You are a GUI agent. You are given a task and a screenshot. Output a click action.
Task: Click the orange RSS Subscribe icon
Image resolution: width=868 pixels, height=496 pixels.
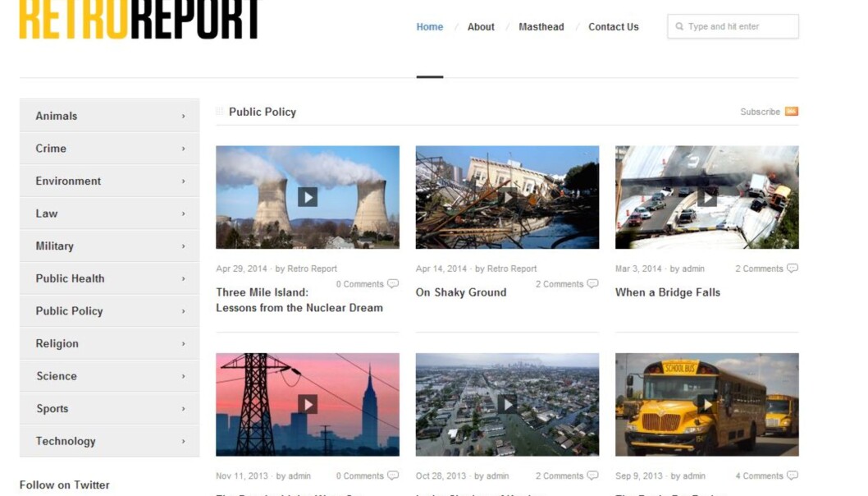pyautogui.click(x=791, y=112)
